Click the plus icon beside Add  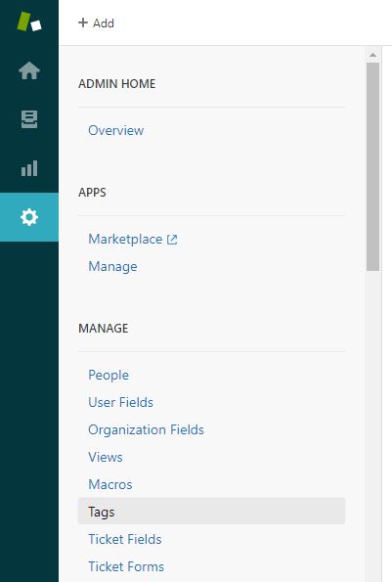tap(83, 22)
